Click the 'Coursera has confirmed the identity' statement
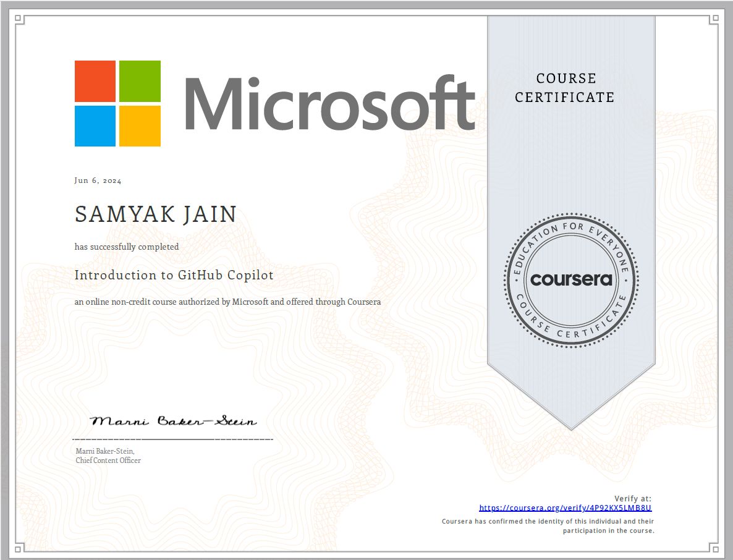Viewport: 733px width, 560px height. (548, 526)
